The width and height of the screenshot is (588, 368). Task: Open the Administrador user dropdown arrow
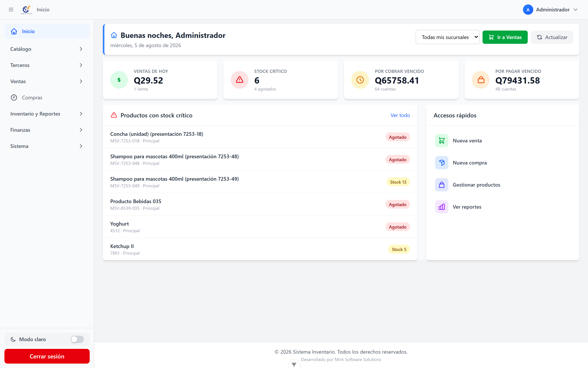575,10
